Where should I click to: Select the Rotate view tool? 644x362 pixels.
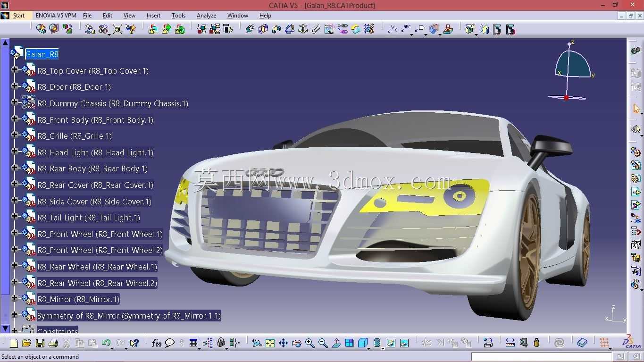[296, 343]
